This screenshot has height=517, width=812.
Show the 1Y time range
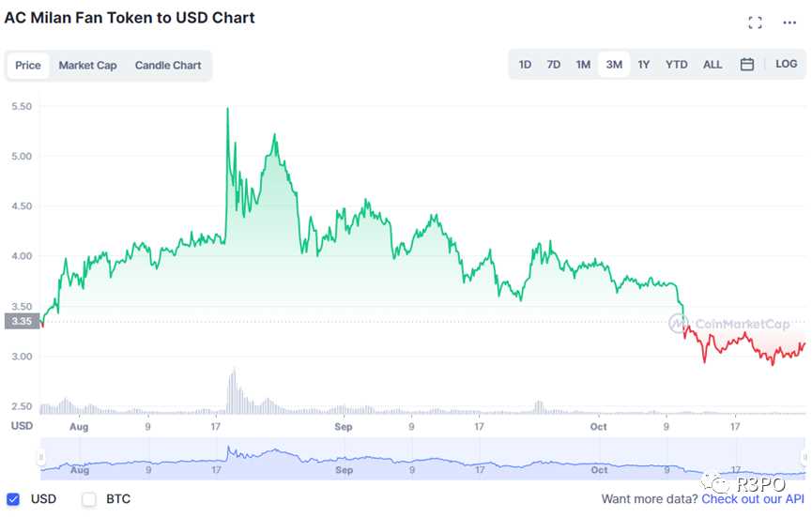tap(643, 65)
